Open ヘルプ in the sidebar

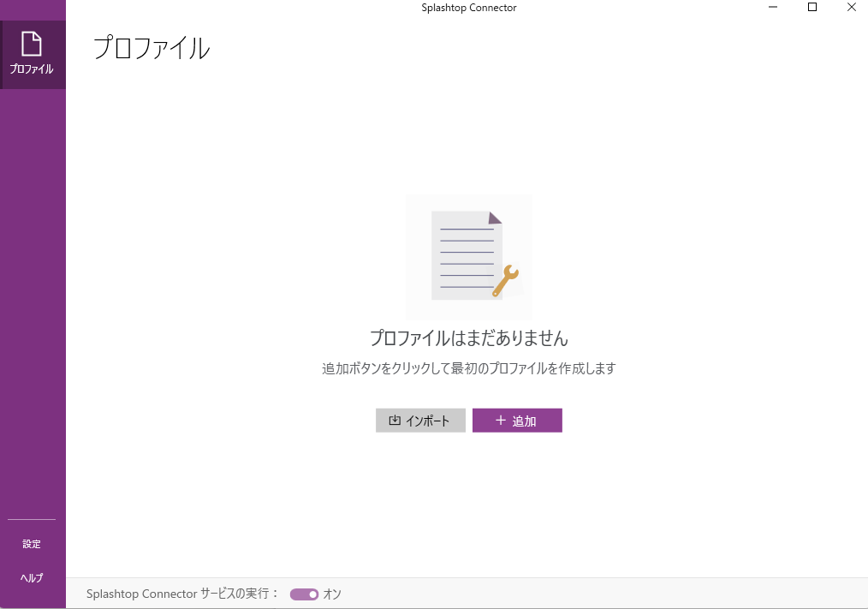click(x=32, y=578)
